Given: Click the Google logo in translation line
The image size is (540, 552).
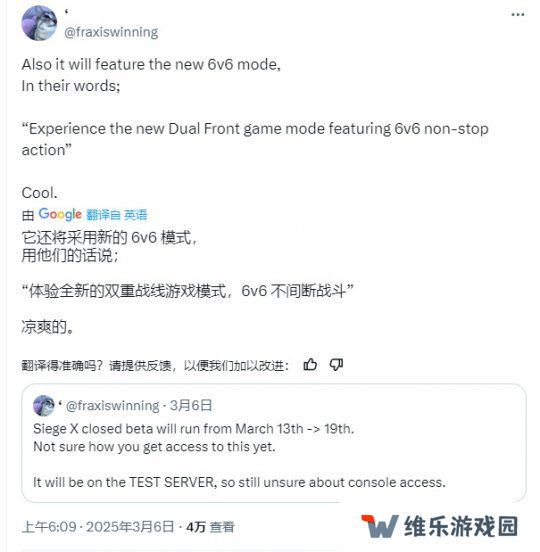Looking at the screenshot, I should point(60,214).
